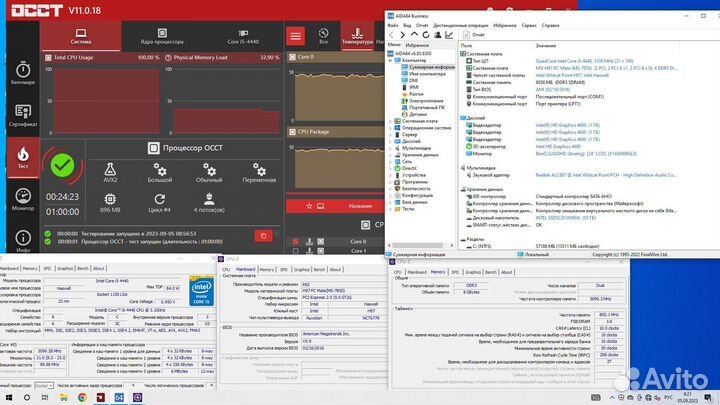This screenshot has height=405, width=720.
Task: Collapse the Компьютер tree node in AIDA64
Action: coord(391,61)
